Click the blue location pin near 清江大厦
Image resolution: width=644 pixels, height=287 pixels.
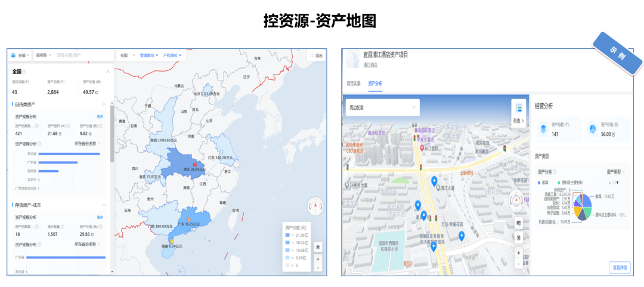(434, 181)
